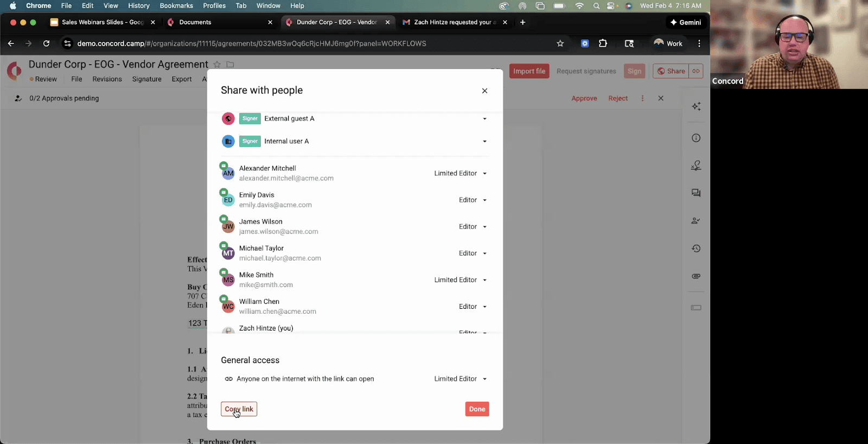Open the fields sidebar panel icon
The width and height of the screenshot is (868, 444).
point(696,308)
